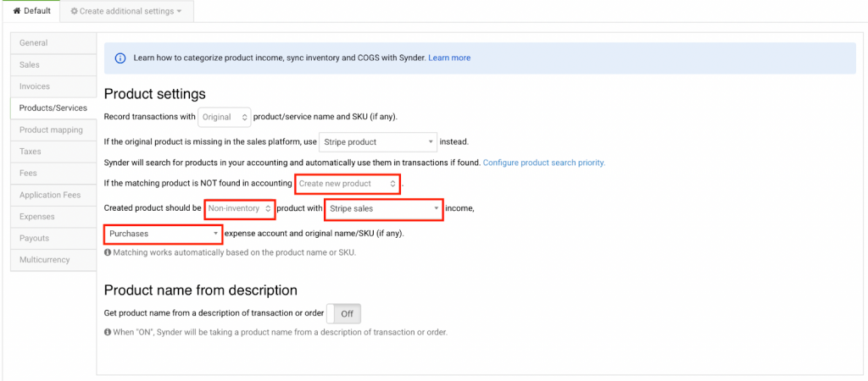Open the Configure product search priority link
This screenshot has width=868, height=381.
point(543,163)
